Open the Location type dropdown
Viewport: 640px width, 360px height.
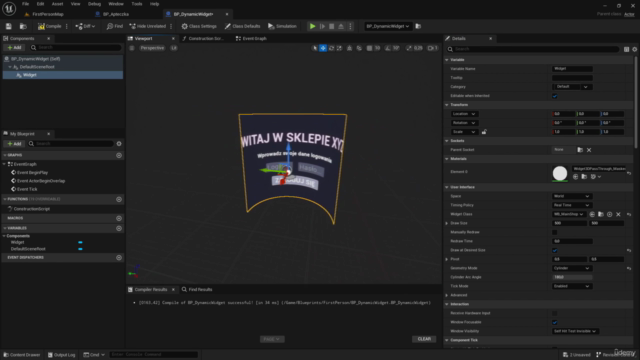pyautogui.click(x=464, y=114)
